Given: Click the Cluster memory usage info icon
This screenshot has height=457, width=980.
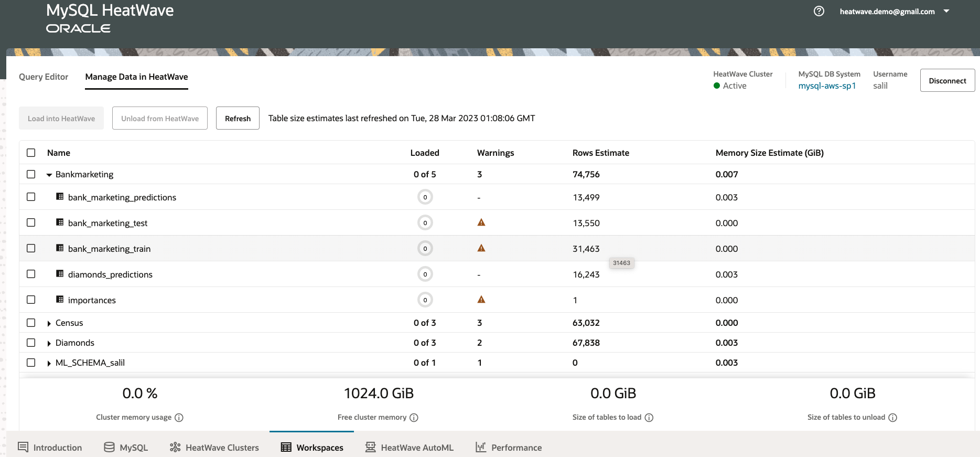Looking at the screenshot, I should point(179,418).
